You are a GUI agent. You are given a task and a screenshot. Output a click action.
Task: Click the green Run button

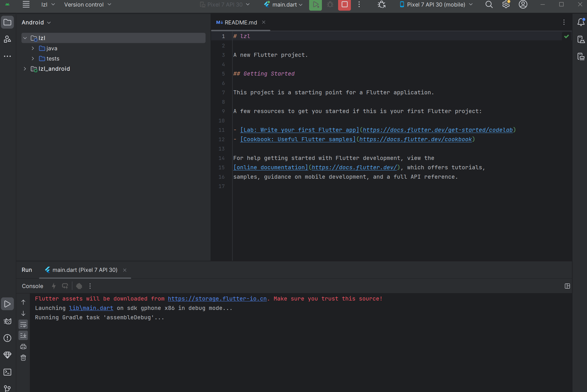tap(315, 5)
